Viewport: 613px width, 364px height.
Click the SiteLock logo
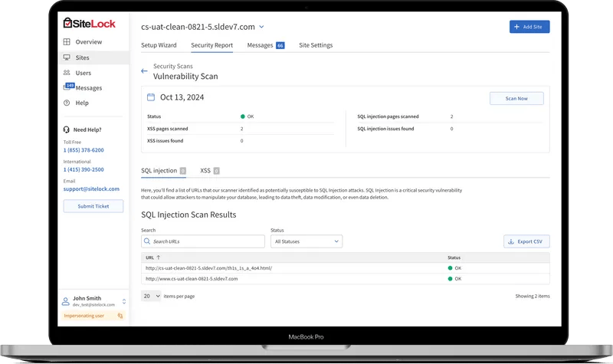click(89, 24)
